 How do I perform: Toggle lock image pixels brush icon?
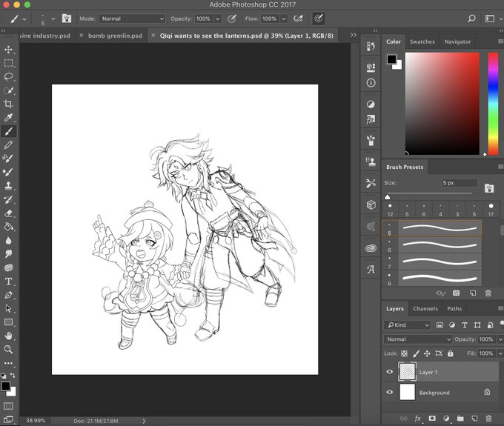(x=416, y=353)
